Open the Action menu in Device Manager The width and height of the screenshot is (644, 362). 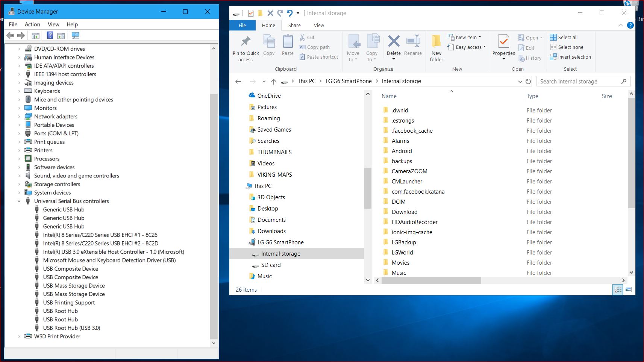(32, 24)
